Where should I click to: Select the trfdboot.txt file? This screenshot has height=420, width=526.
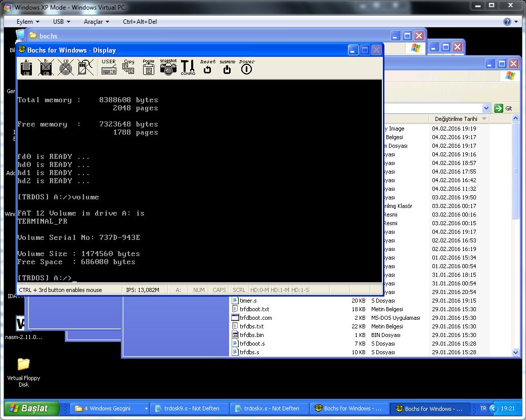point(254,309)
